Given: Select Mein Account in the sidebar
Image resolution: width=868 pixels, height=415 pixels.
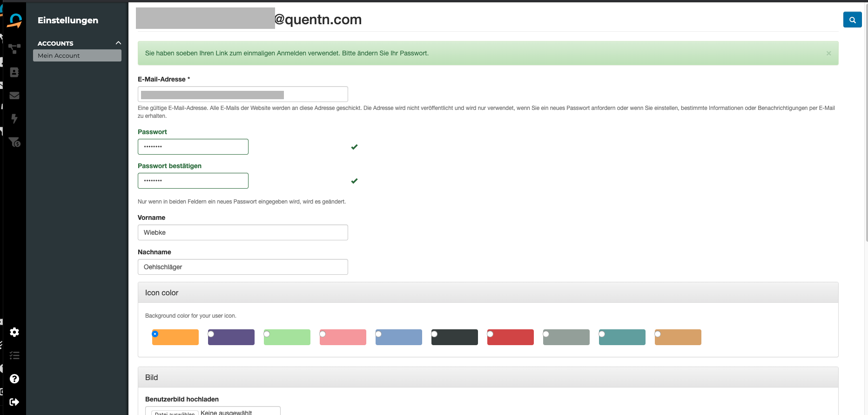Looking at the screenshot, I should click(x=77, y=56).
